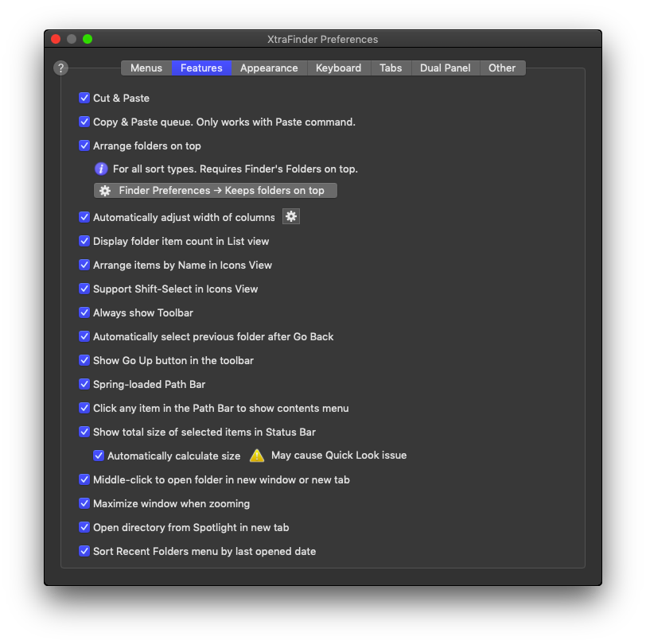Screen dimensions: 646x644
Task: Disable the Cut & Paste checkbox
Action: [84, 98]
